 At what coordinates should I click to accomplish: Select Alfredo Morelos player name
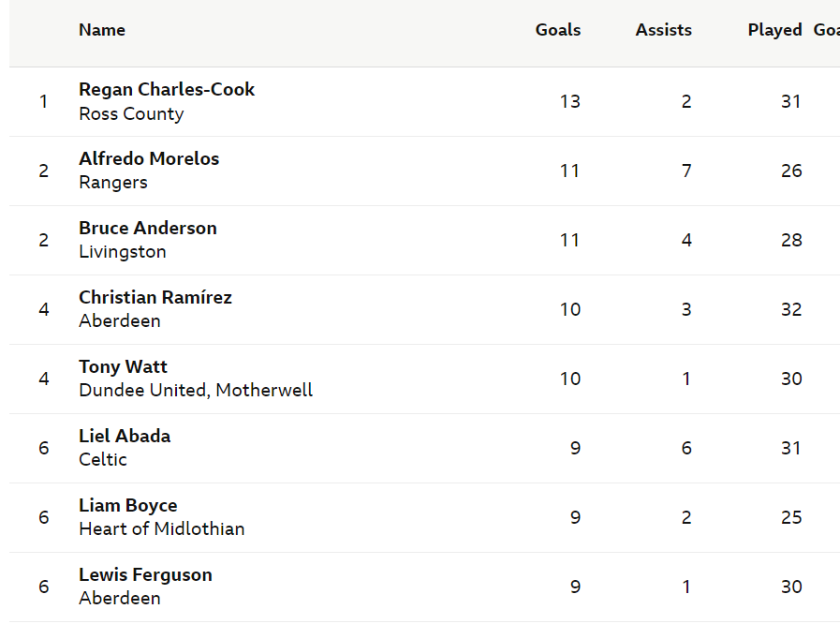tap(149, 158)
